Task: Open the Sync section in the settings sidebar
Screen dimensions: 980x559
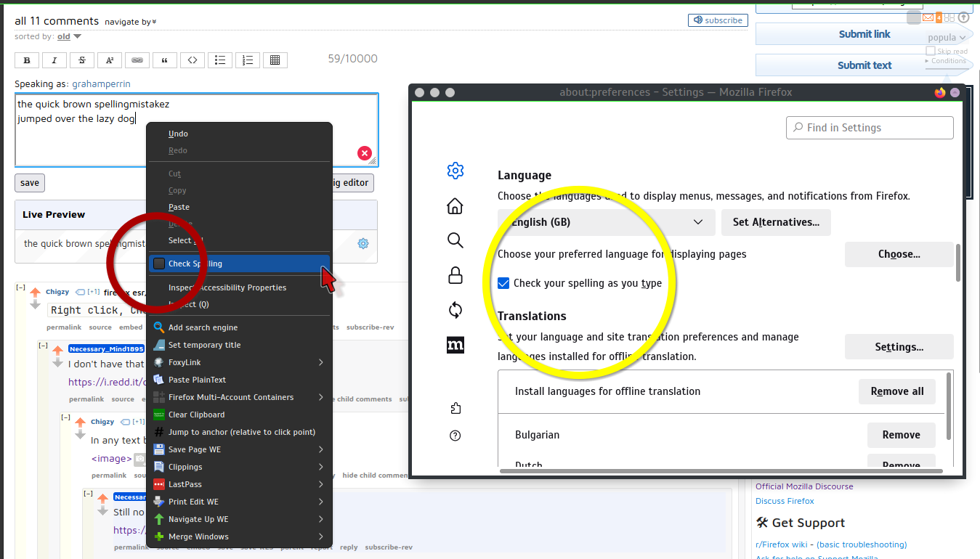Action: (x=455, y=310)
